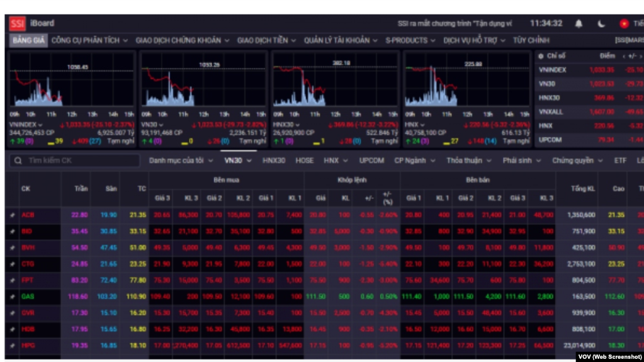Image resolution: width=644 pixels, height=362 pixels.
Task: Open GIAO DỊCH CHỨNG KHOÁN menu
Action: point(183,40)
